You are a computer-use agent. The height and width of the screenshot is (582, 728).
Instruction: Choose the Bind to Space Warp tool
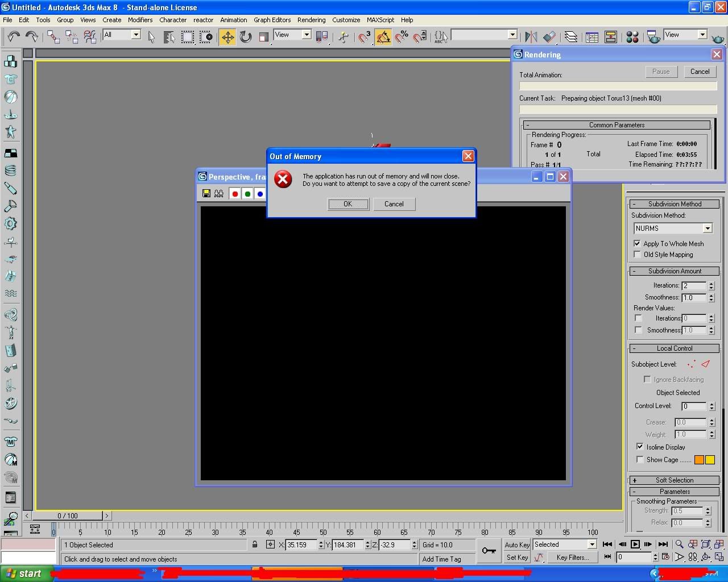pos(90,37)
